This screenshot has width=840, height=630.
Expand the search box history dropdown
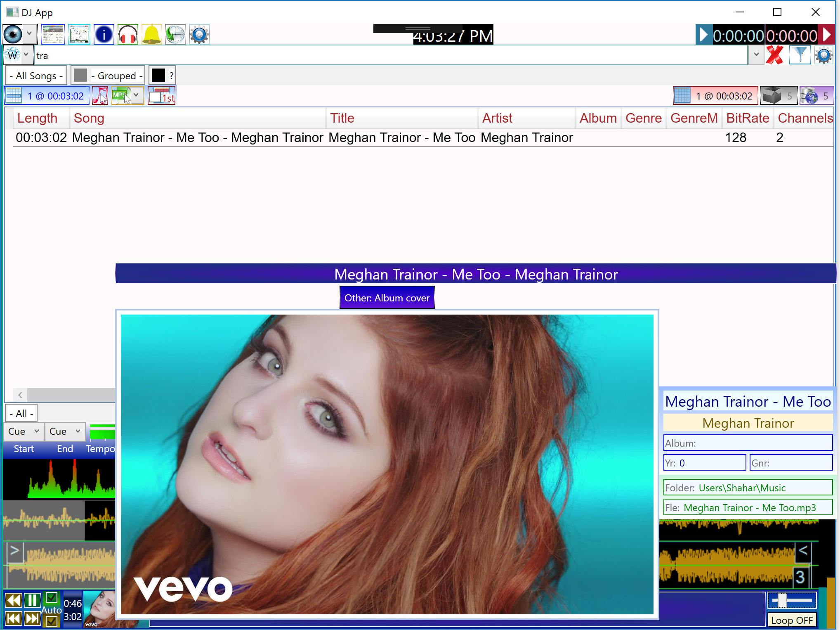[756, 54]
